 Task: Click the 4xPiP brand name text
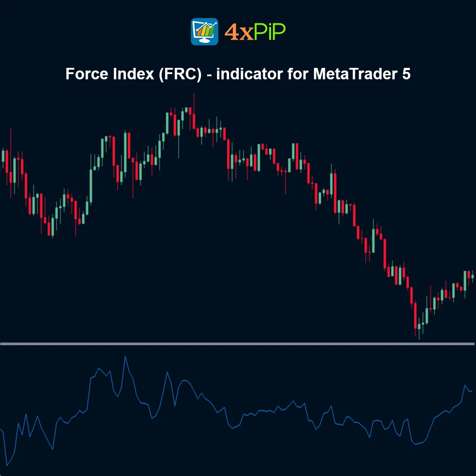click(255, 32)
